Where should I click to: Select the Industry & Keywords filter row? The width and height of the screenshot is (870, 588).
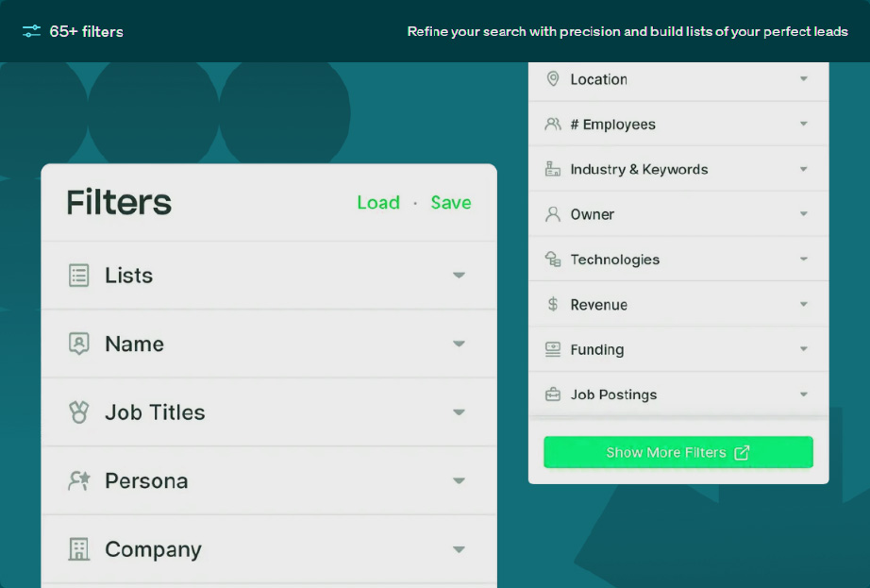click(639, 170)
